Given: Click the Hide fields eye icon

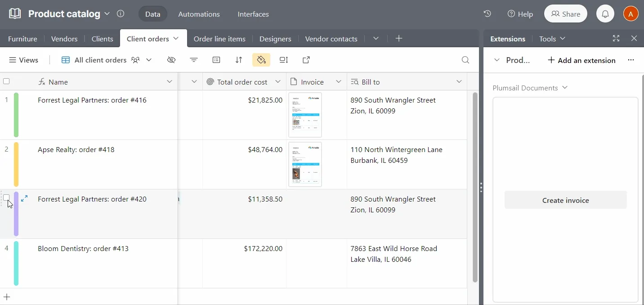Looking at the screenshot, I should point(171,60).
